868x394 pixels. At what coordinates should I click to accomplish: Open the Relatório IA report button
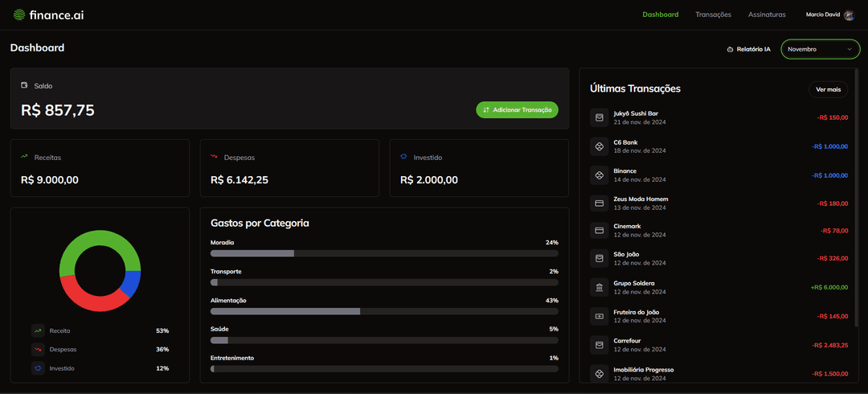[748, 49]
